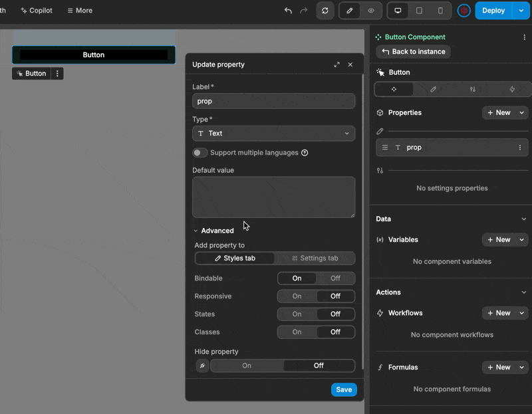Click the redo arrow icon
This screenshot has width=532, height=414.
(304, 11)
